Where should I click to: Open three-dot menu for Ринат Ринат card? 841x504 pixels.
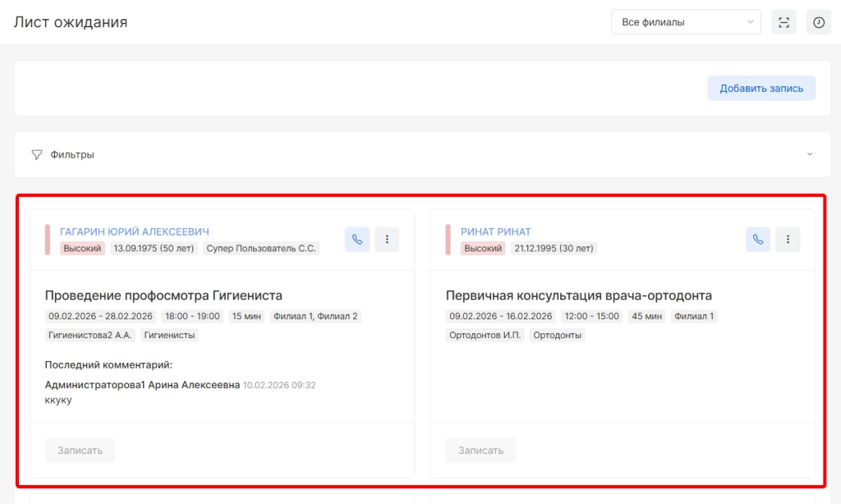[x=788, y=240]
